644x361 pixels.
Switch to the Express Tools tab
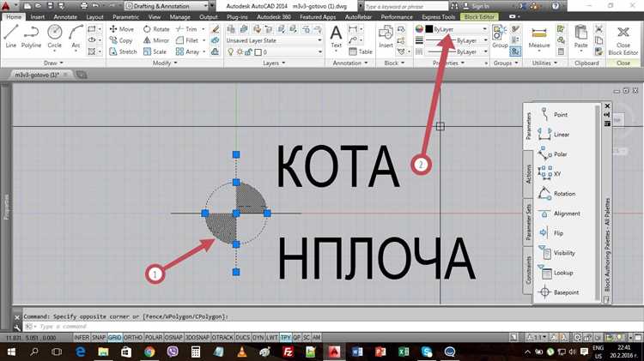pos(438,17)
